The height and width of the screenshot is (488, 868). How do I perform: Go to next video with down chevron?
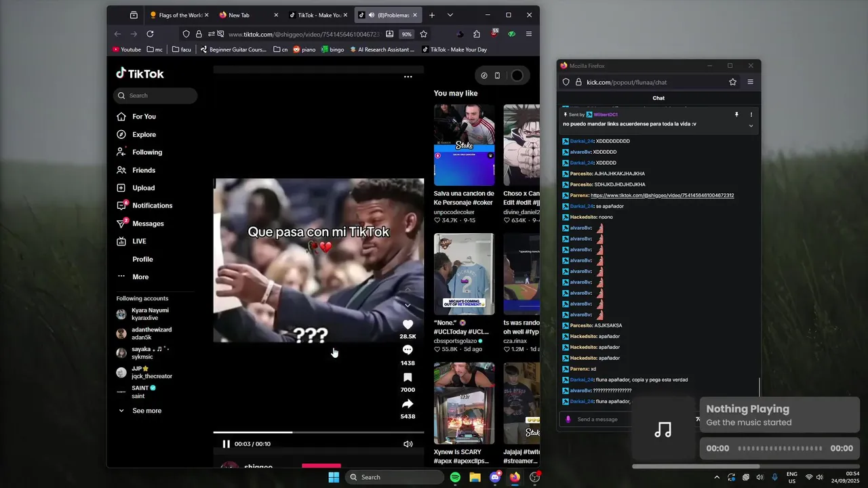point(408,305)
